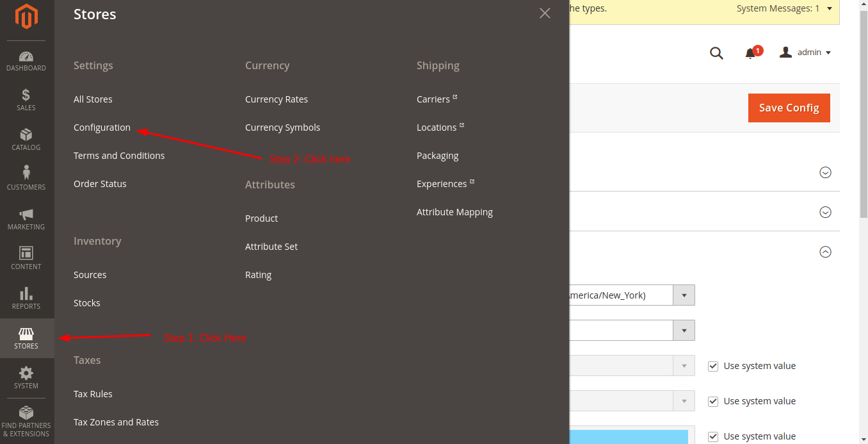Open shipping Carriers external link

click(437, 99)
